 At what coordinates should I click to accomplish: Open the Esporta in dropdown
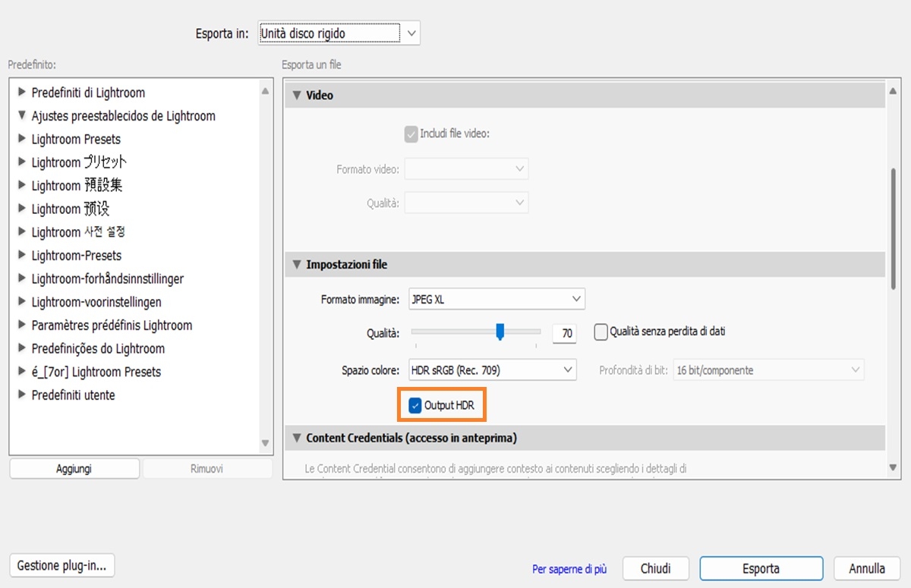click(x=339, y=33)
